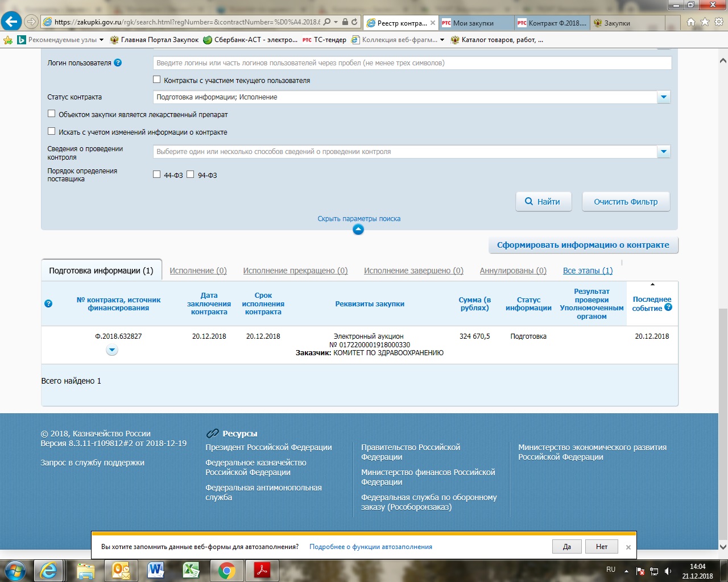728x582 pixels.
Task: Open Windows Explorer from taskbar
Action: point(85,571)
